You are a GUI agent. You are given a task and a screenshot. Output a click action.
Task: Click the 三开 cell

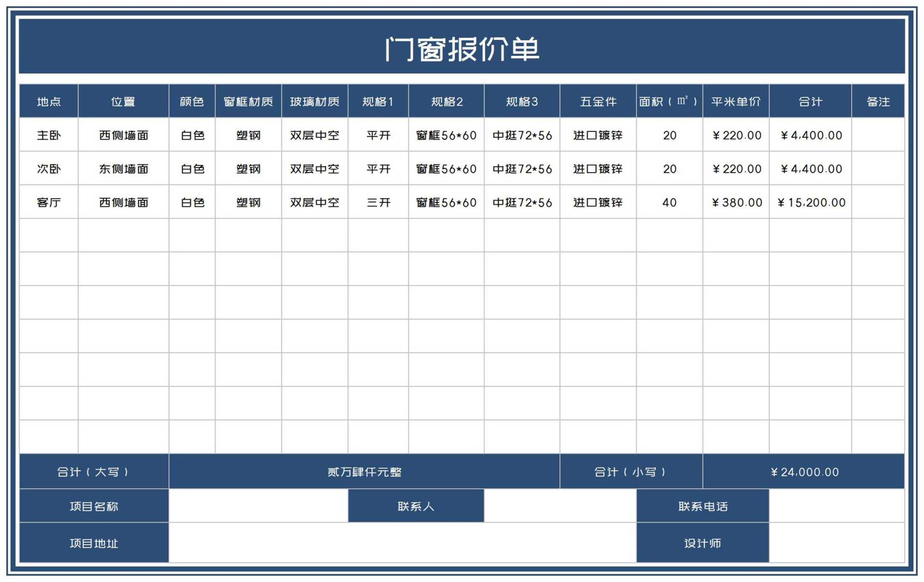(378, 202)
